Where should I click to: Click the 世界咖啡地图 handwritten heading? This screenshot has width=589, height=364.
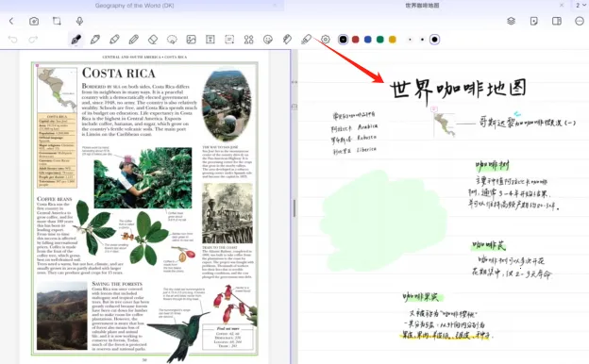click(458, 91)
